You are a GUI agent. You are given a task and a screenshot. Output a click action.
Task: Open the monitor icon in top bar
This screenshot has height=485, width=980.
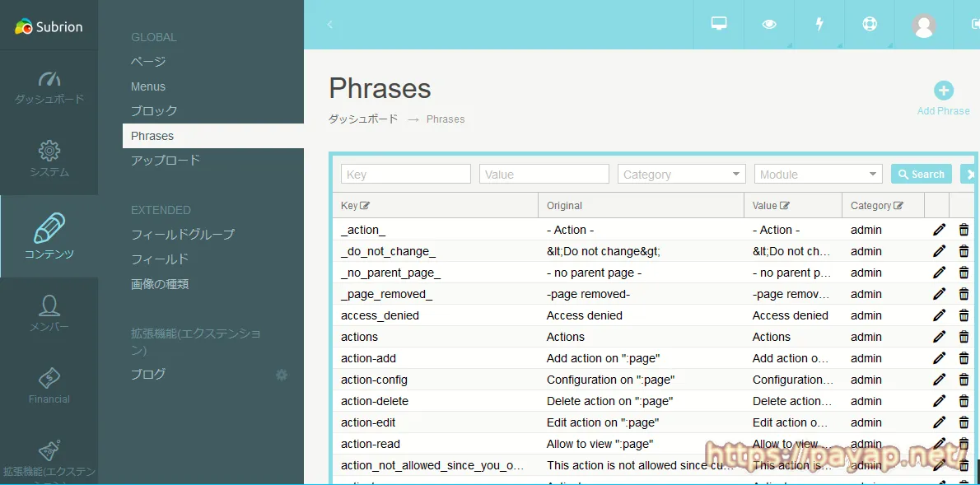pyautogui.click(x=719, y=24)
